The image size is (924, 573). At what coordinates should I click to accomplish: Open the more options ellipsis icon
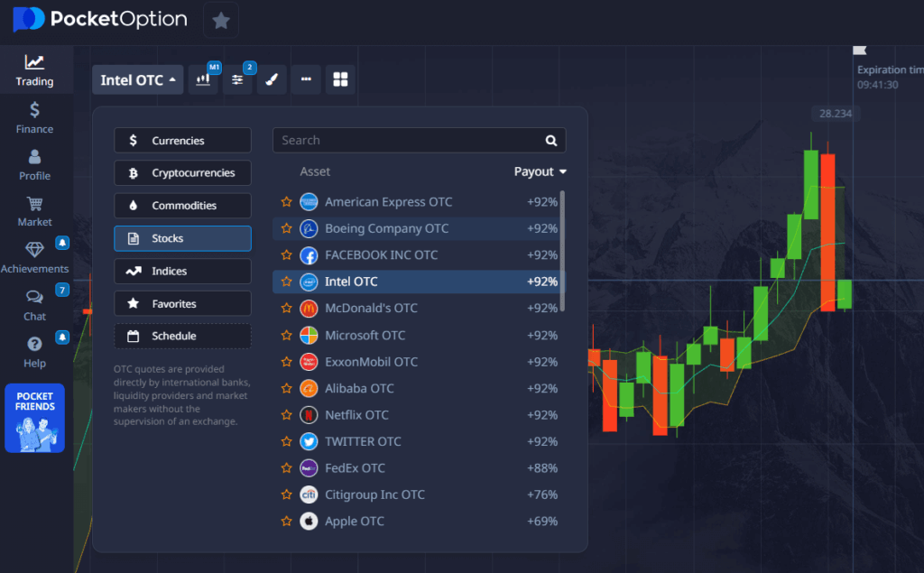point(305,79)
